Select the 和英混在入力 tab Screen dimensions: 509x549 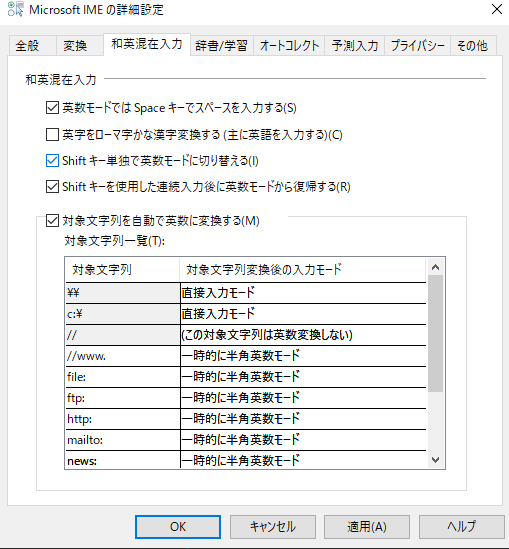[x=147, y=44]
